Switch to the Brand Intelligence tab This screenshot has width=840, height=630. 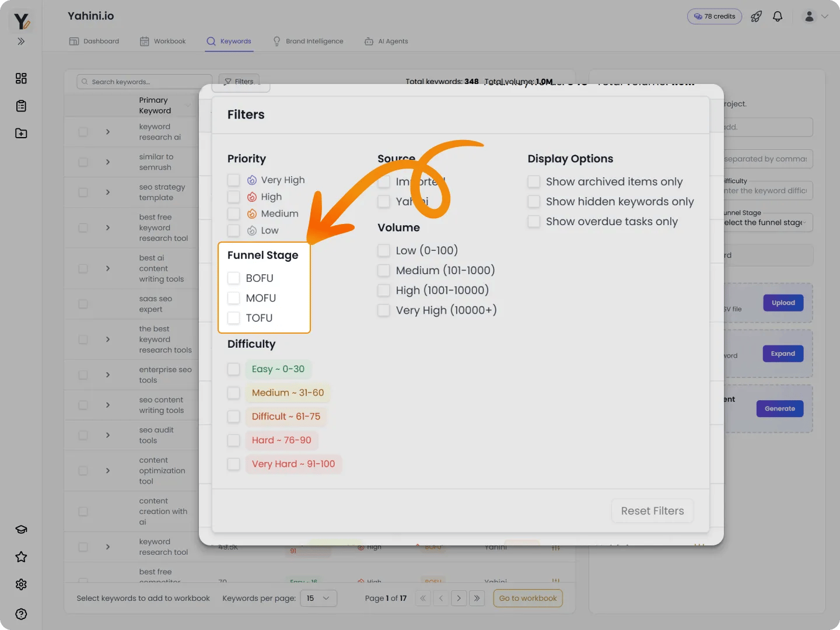308,41
